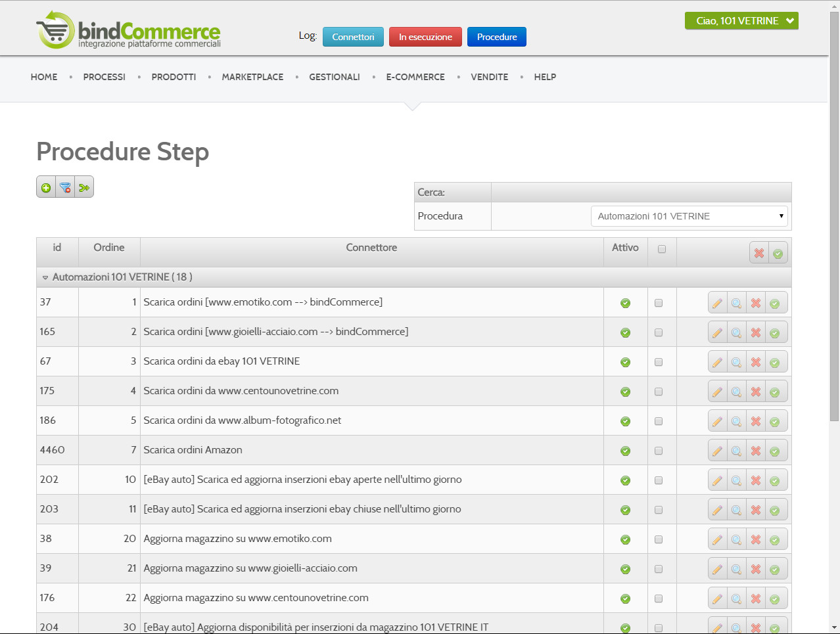Image resolution: width=840 pixels, height=634 pixels.
Task: Select the checkbox for step 202
Action: 659,480
